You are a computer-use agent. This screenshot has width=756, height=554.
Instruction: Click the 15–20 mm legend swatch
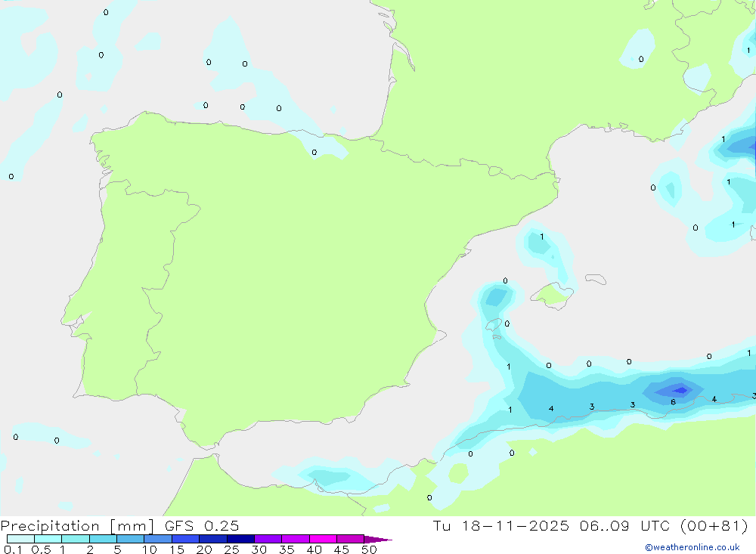(x=185, y=539)
